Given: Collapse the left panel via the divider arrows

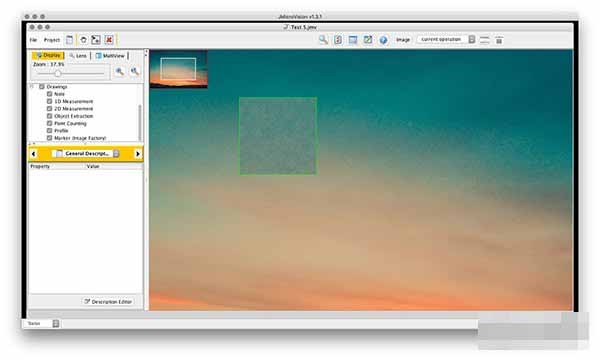Looking at the screenshot, I should click(x=146, y=54).
